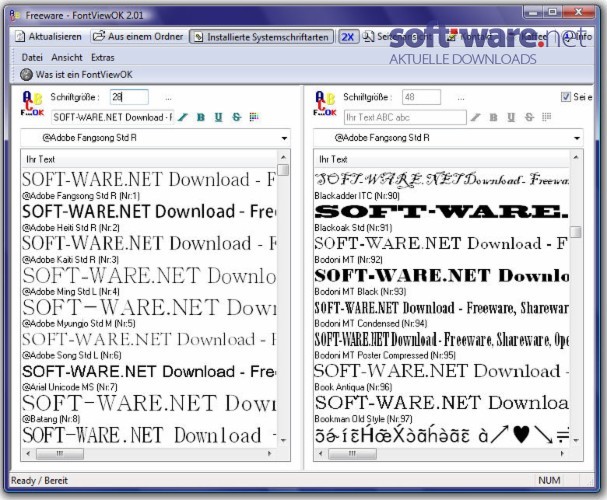
Task: Click the ellipsis button beside left Schriftgröße
Action: coord(168,98)
